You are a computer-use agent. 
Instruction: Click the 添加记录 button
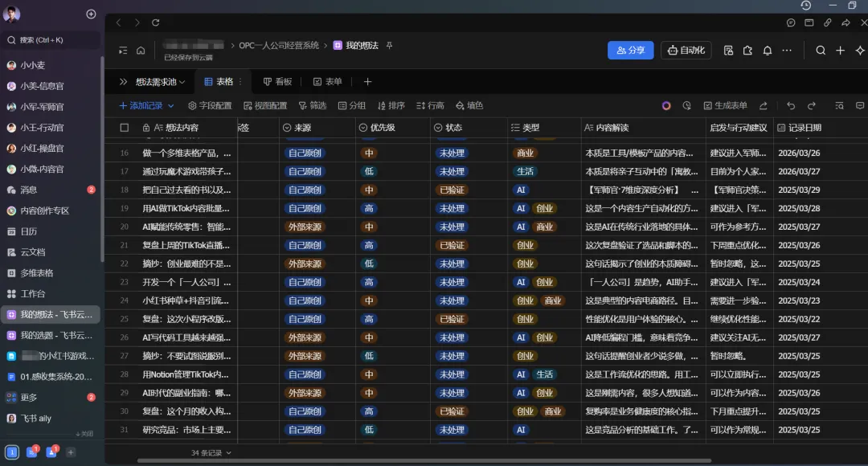click(141, 106)
